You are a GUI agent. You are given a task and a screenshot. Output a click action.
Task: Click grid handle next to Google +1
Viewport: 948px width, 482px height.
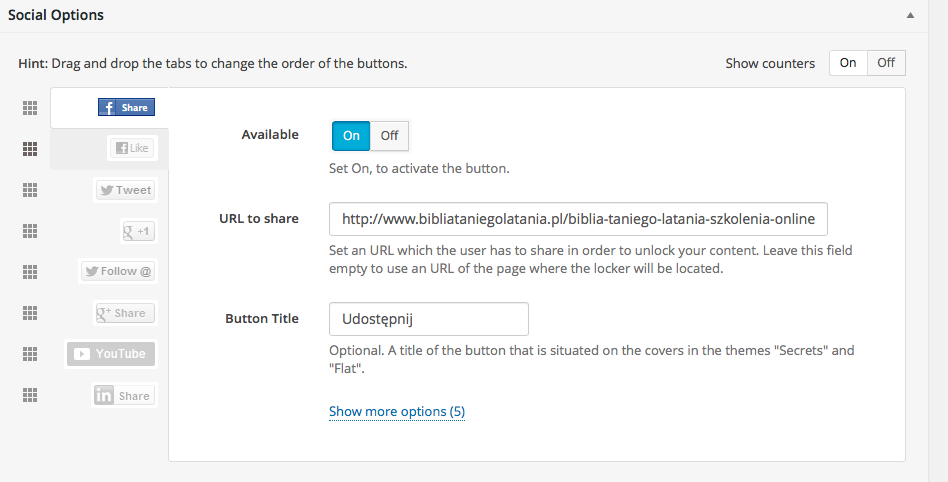[30, 231]
